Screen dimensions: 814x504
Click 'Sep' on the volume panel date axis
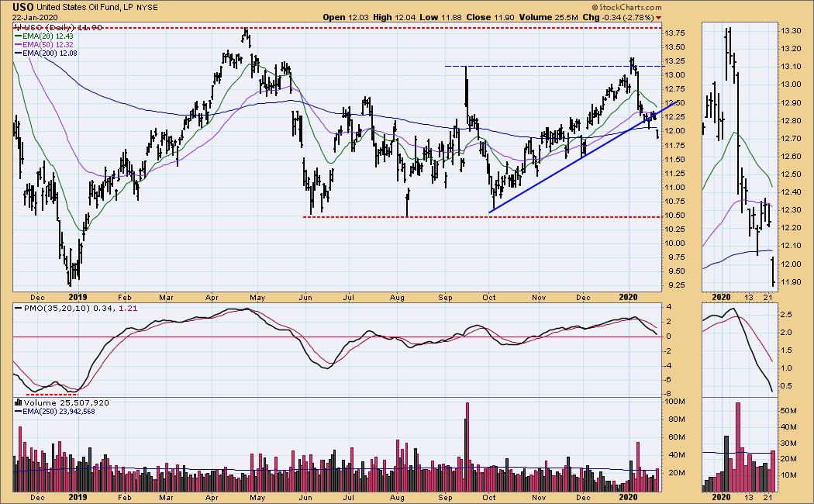[445, 497]
